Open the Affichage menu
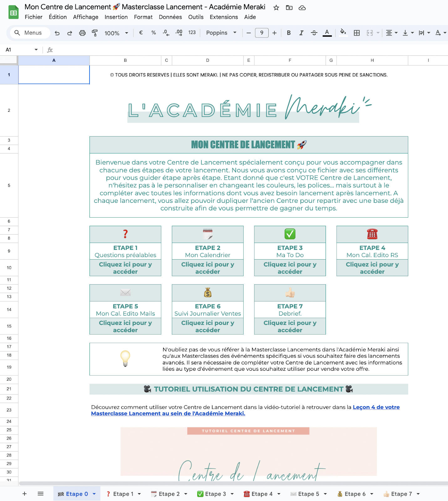The image size is (448, 501). pos(85,17)
